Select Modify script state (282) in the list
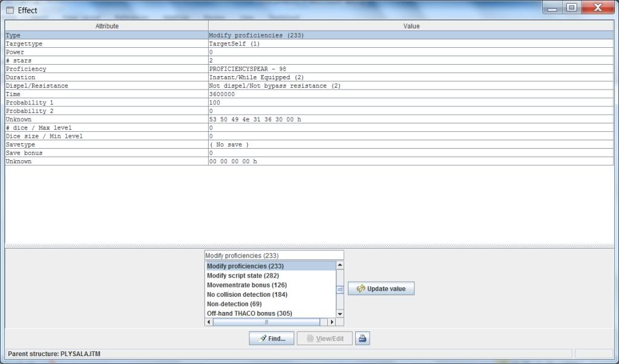This screenshot has width=619, height=364. pyautogui.click(x=243, y=276)
